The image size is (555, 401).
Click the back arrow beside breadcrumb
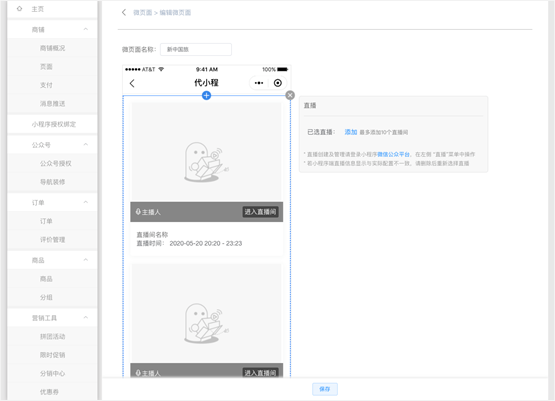point(124,12)
